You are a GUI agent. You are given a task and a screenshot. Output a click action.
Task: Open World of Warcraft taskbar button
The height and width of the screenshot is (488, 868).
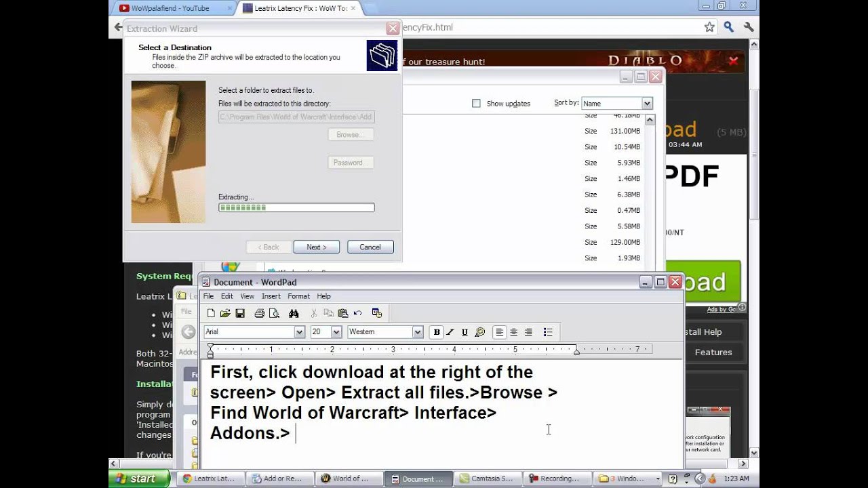[349, 479]
